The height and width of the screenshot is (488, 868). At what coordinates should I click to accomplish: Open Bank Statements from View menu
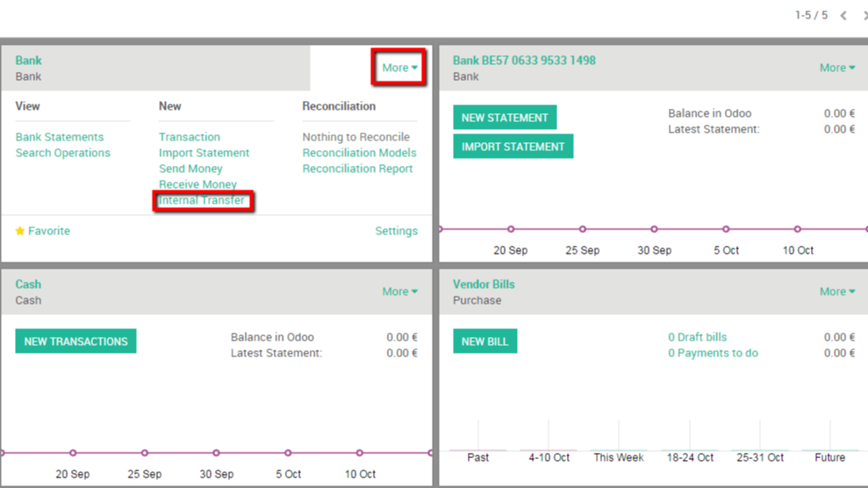[x=60, y=137]
